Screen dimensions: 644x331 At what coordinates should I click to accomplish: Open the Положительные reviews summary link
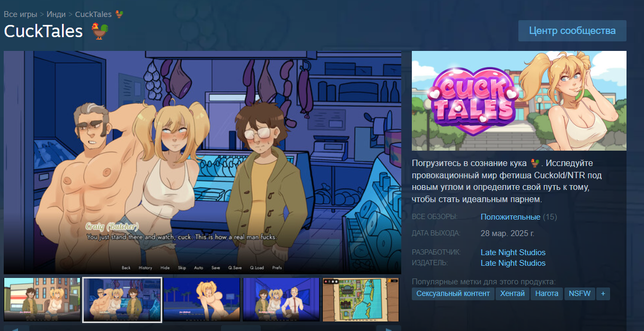[510, 217]
